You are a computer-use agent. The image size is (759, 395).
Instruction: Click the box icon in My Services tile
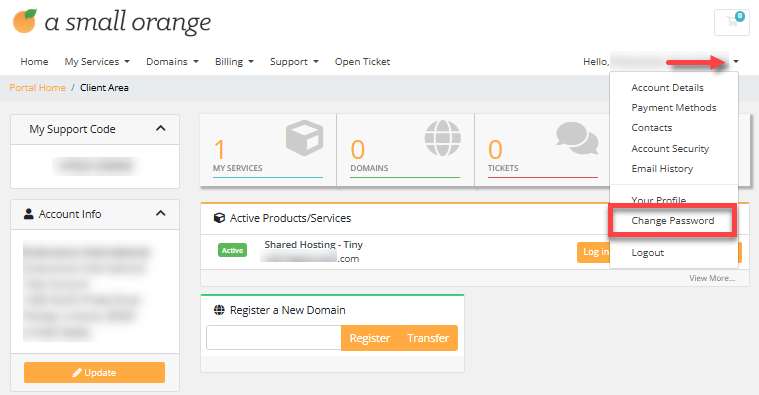point(304,138)
